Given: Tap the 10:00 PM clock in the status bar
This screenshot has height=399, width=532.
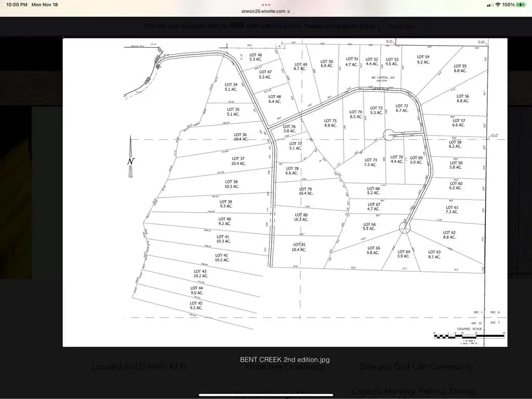Looking at the screenshot, I should click(x=16, y=4).
